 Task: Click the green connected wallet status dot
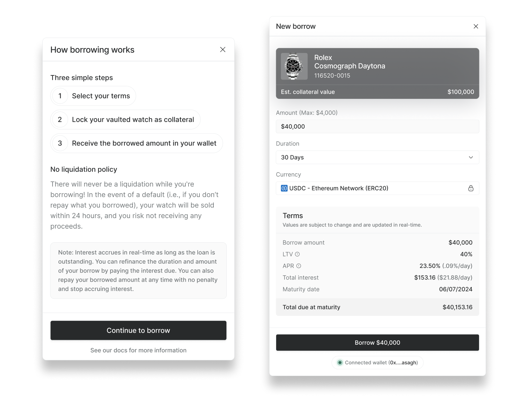[340, 363]
